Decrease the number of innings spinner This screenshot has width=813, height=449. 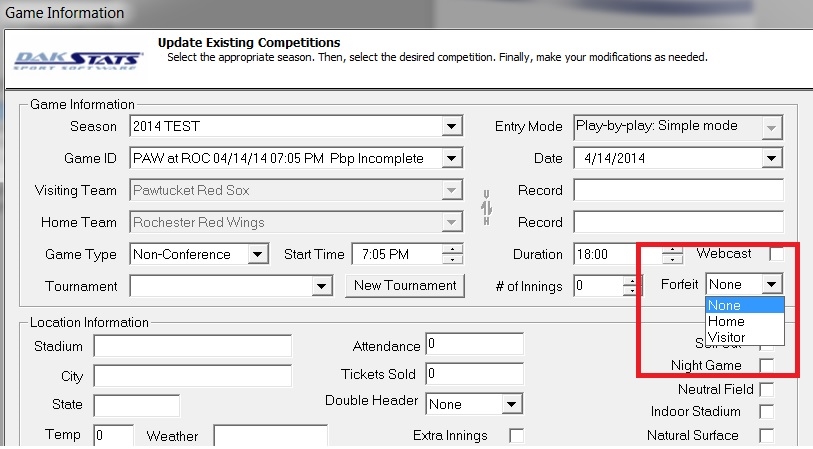click(x=632, y=292)
